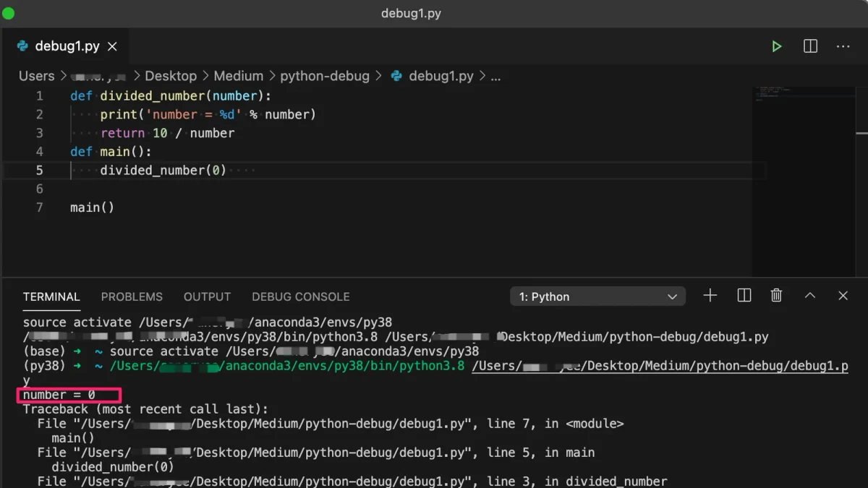Screen dimensions: 868x488
Task: Click the python-debug breadcrumb segment
Action: [x=325, y=76]
